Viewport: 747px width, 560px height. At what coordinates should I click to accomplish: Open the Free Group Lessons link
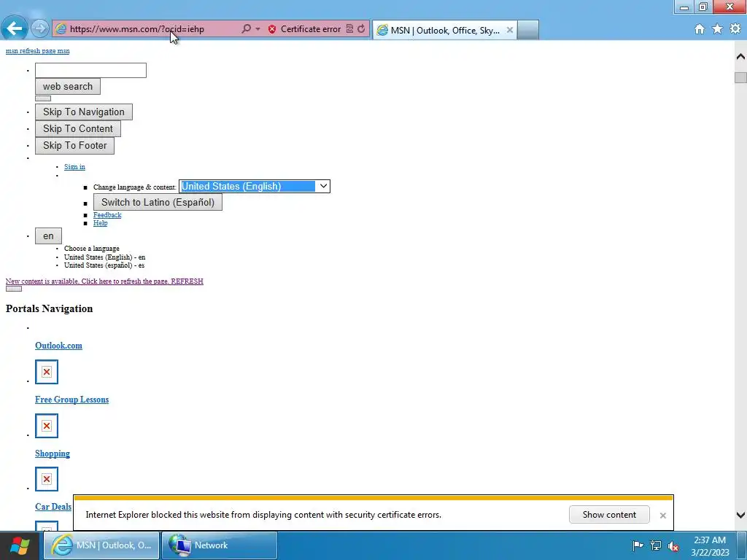(x=72, y=400)
